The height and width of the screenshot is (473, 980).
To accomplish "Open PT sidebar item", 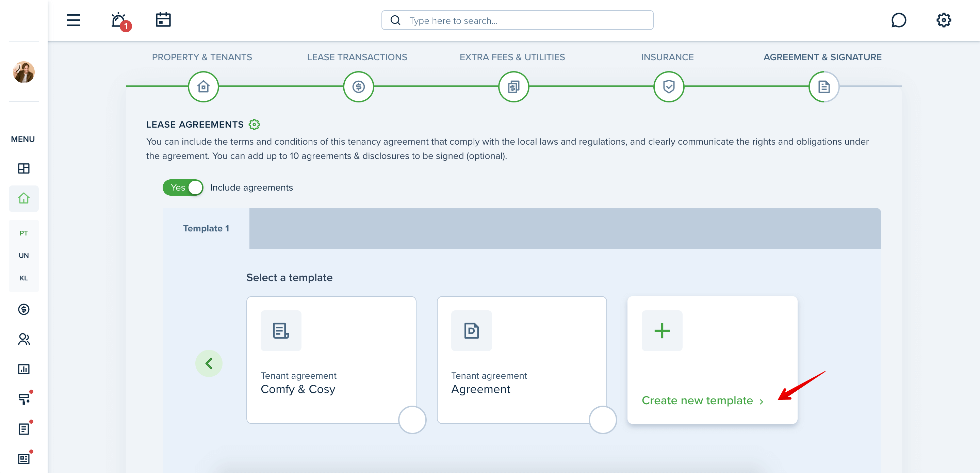I will point(23,233).
